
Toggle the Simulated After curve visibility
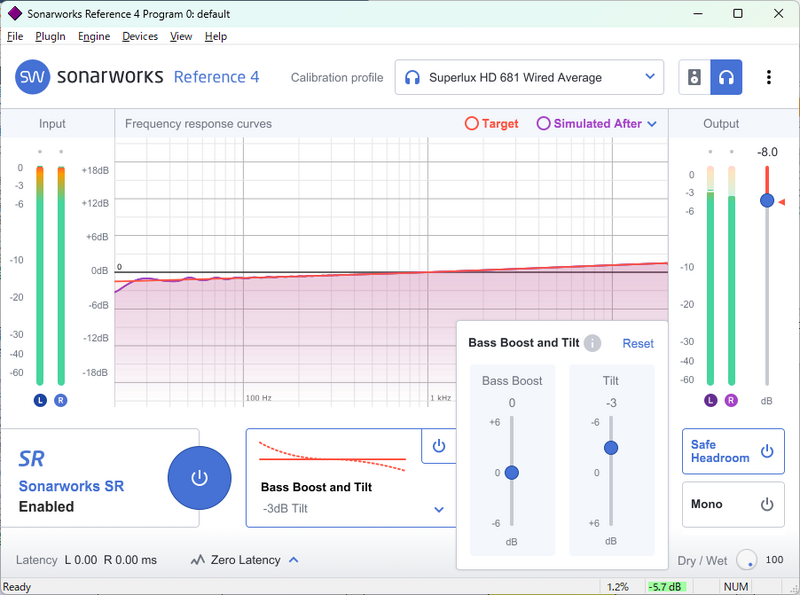pyautogui.click(x=589, y=123)
